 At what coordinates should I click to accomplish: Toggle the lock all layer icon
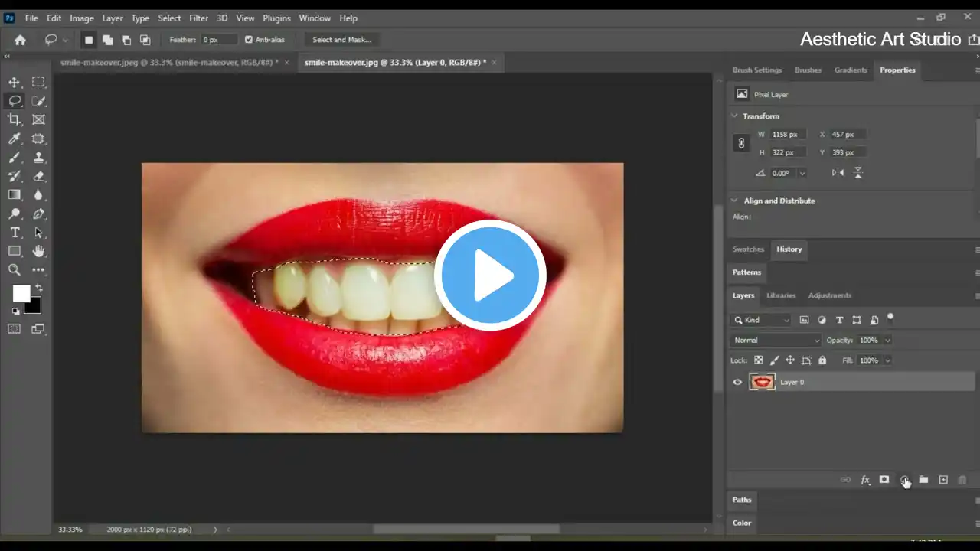point(822,360)
